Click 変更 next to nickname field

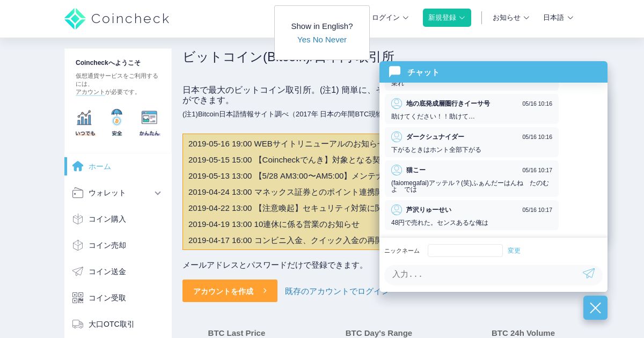coord(514,251)
